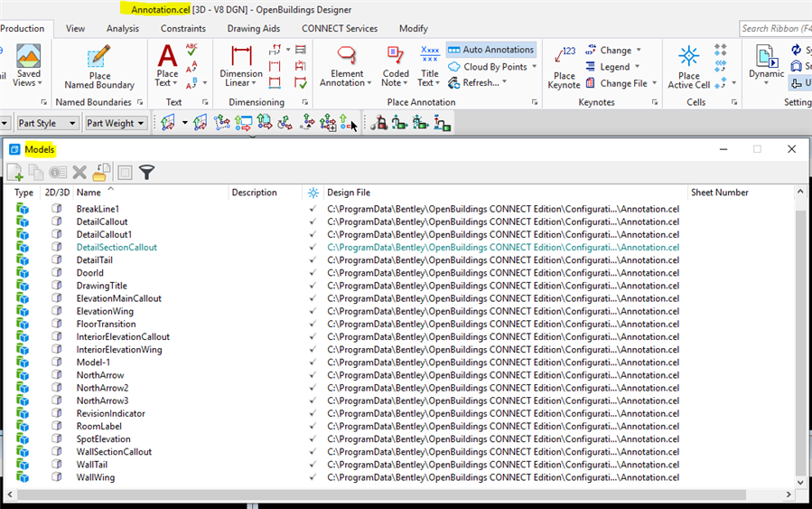This screenshot has width=812, height=509.
Task: Toggle the cell checkmark for DetailCallout1
Action: tap(313, 234)
